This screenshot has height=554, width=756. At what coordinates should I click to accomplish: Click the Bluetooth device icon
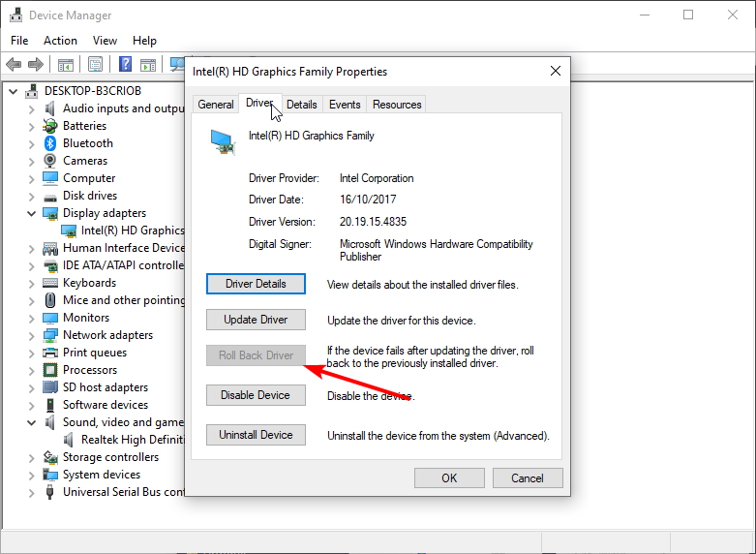point(50,143)
